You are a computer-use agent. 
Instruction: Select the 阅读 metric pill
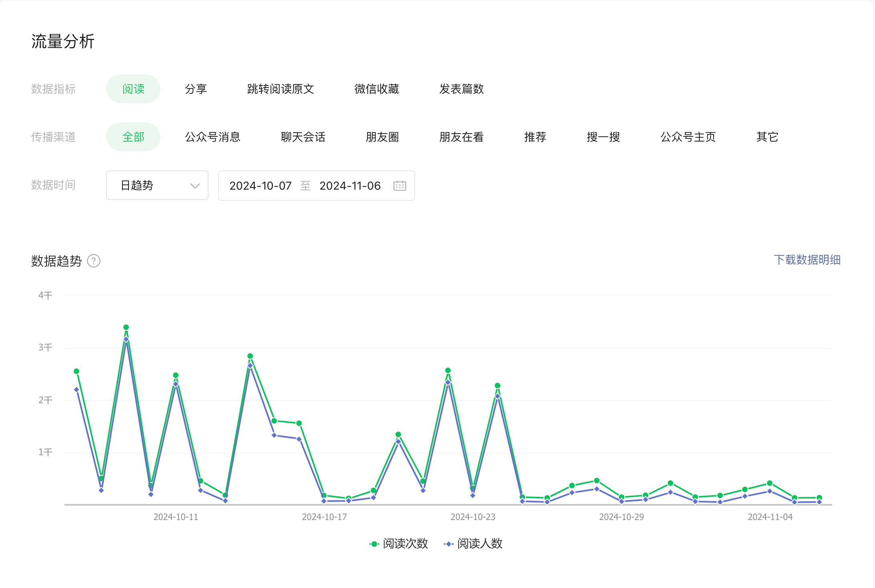point(133,89)
